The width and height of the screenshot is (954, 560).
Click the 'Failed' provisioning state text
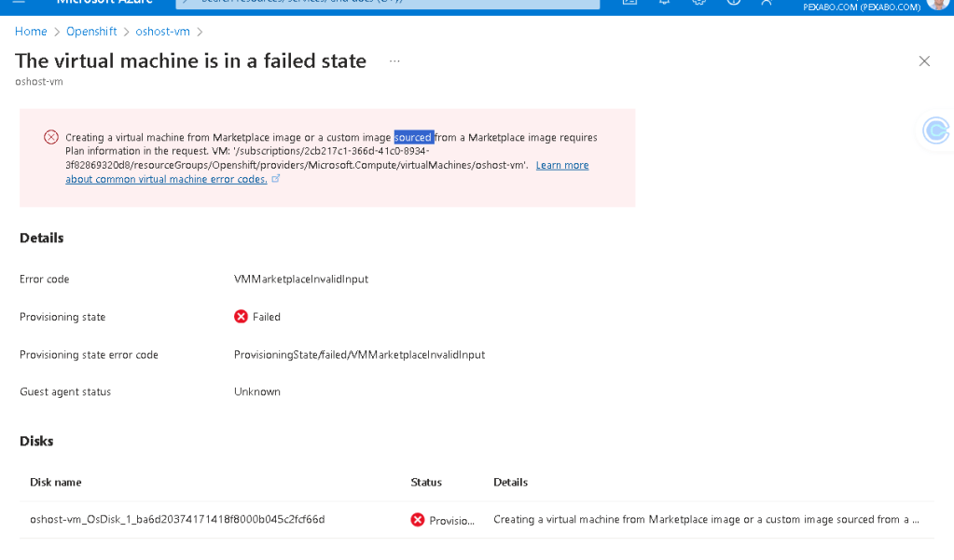click(267, 317)
